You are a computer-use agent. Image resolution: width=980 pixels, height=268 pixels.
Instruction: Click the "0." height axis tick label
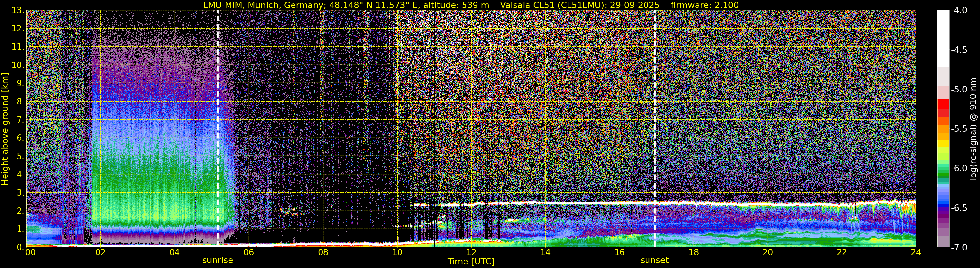pyautogui.click(x=20, y=247)
